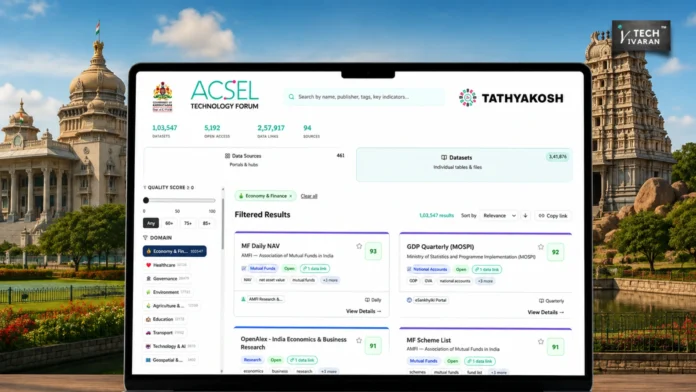Viewport: 696px width, 392px height.
Task: Click the Copy link button
Action: tap(553, 216)
